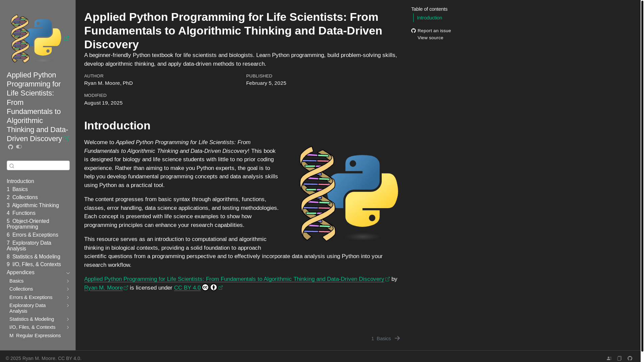Image resolution: width=644 pixels, height=362 pixels.
Task: Open chapter 3 Algorithmic Thinking
Action: tap(33, 205)
